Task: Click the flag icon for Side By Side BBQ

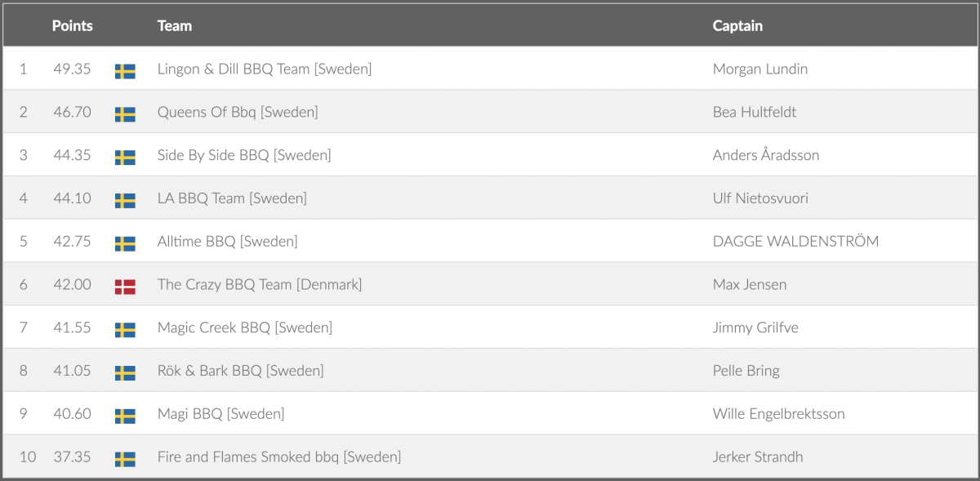Action: [x=125, y=158]
